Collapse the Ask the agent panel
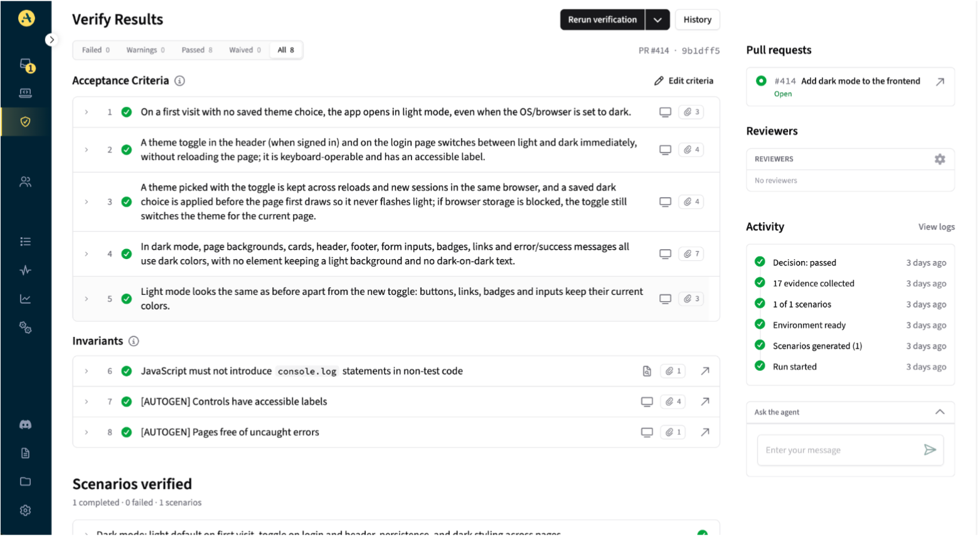The width and height of the screenshot is (980, 551). pos(939,412)
